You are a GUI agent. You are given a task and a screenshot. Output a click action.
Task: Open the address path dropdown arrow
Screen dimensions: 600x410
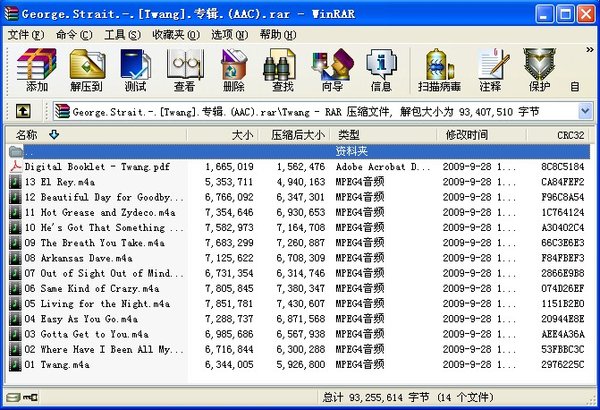585,111
